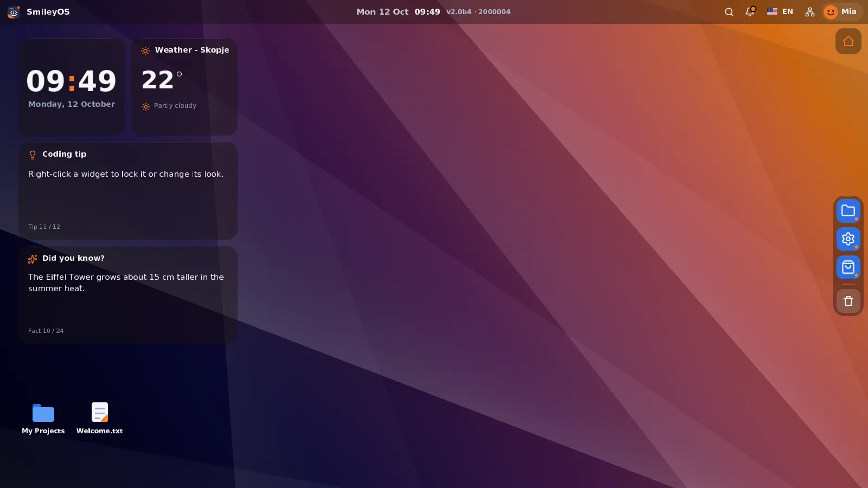Open Settings gear in dock
Viewport: 868px width, 488px height.
click(848, 239)
